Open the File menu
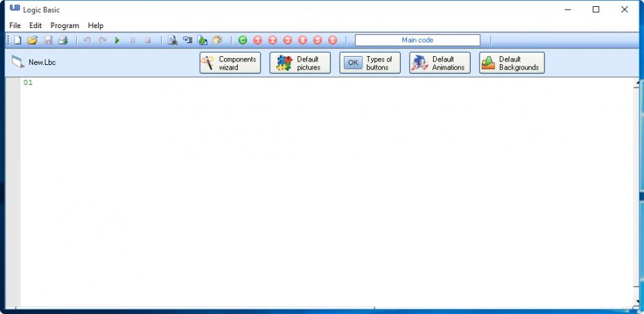The width and height of the screenshot is (644, 314). (x=15, y=25)
